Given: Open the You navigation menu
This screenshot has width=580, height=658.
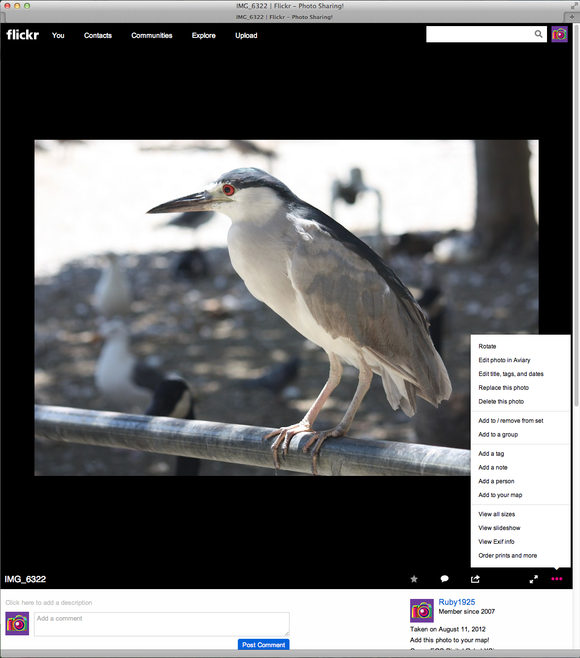Looking at the screenshot, I should [x=58, y=35].
